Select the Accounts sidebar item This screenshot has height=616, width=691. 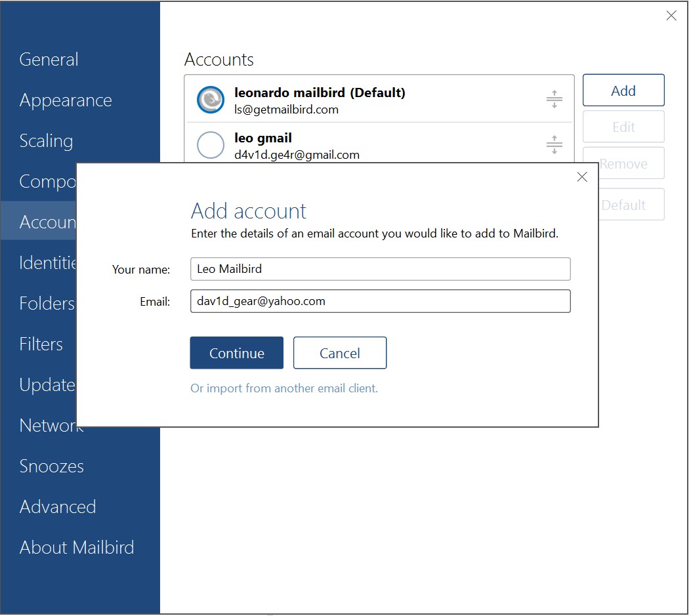(39, 221)
